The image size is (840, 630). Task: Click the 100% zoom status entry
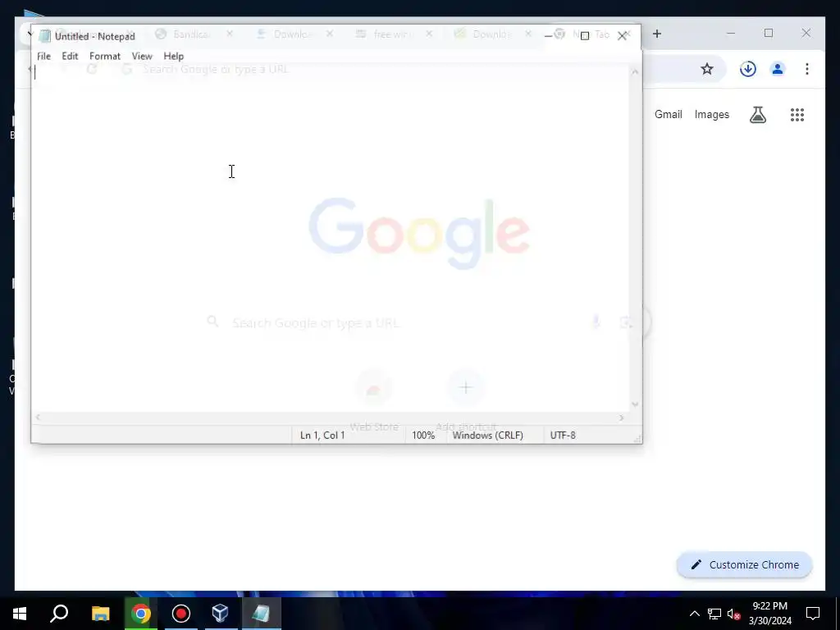point(423,436)
